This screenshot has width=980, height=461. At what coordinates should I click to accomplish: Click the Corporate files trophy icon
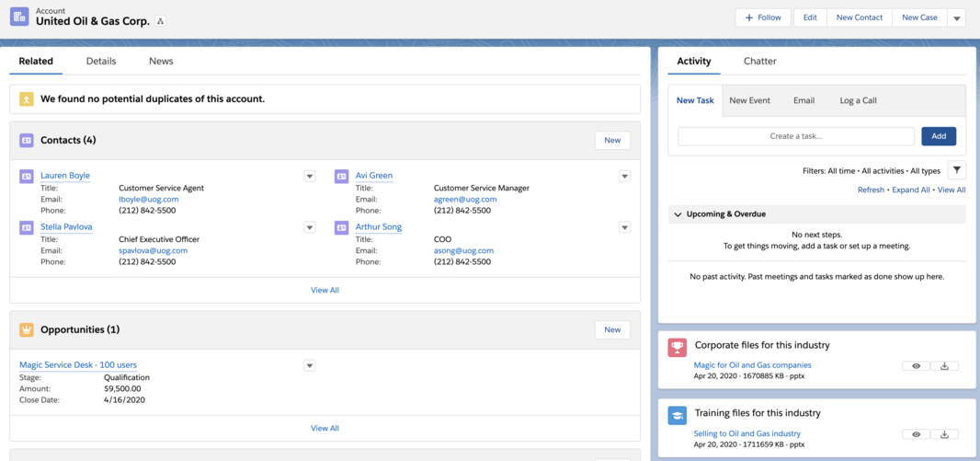point(678,347)
